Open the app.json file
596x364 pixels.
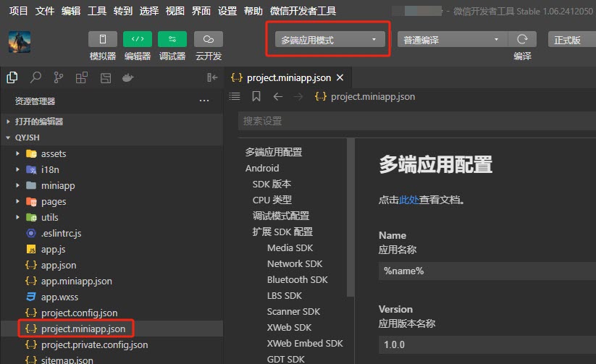pos(112,265)
